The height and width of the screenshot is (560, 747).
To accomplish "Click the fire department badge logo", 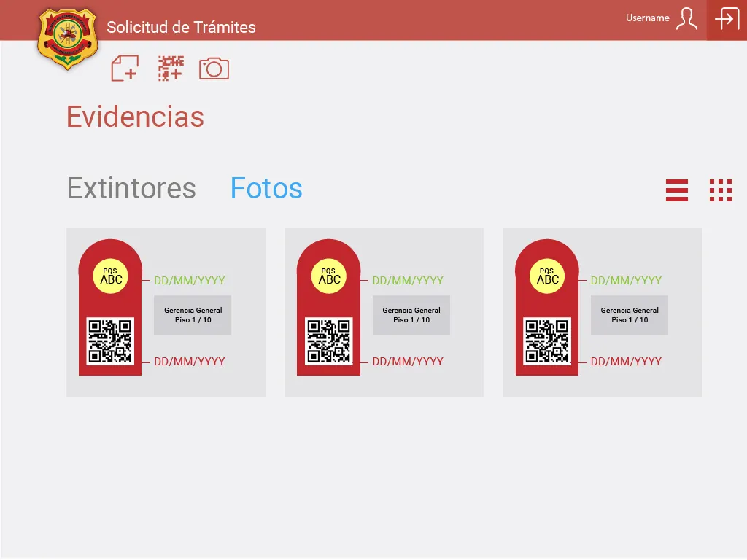I will [68, 39].
